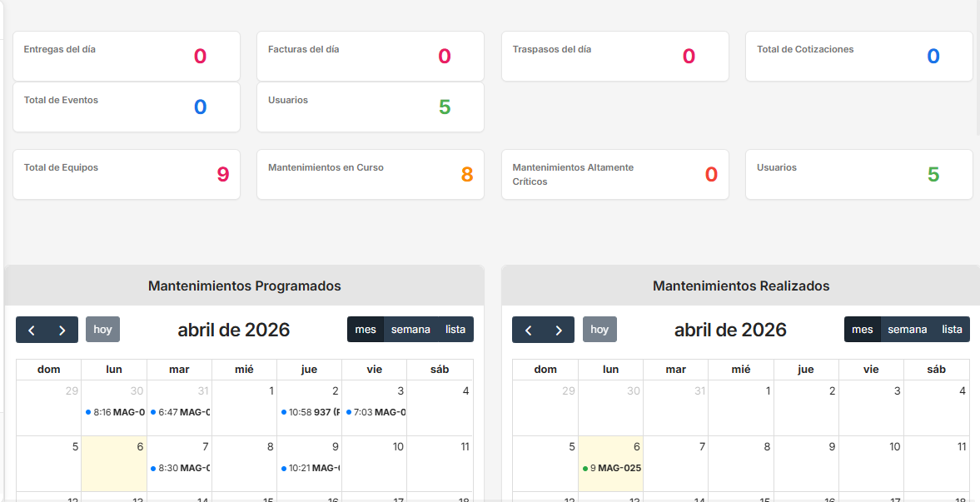
Task: Go to previous month in Mantenimientos Programados
Action: pyautogui.click(x=32, y=330)
